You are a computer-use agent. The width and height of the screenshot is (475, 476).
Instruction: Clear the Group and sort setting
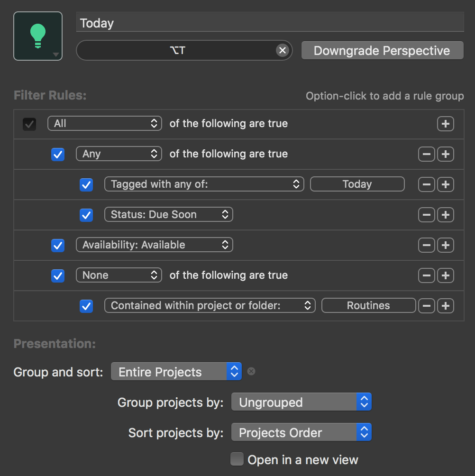(x=251, y=372)
